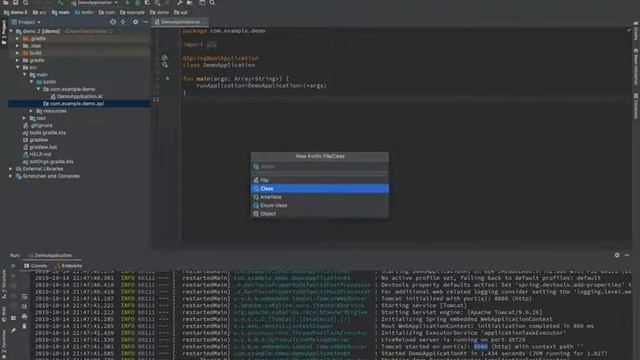The width and height of the screenshot is (640, 360).
Task: Open Run panel settings gear
Action: click(617, 255)
